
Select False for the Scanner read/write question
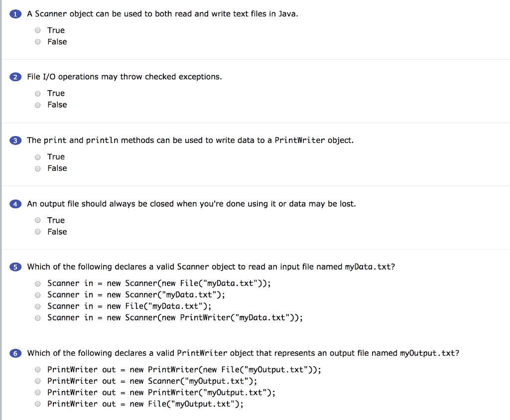tap(37, 41)
